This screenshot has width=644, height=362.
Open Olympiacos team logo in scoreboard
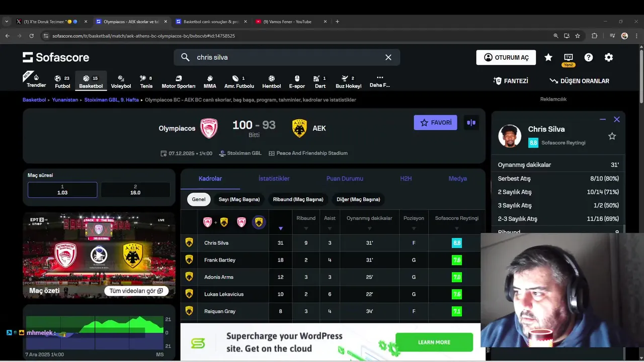point(209,128)
